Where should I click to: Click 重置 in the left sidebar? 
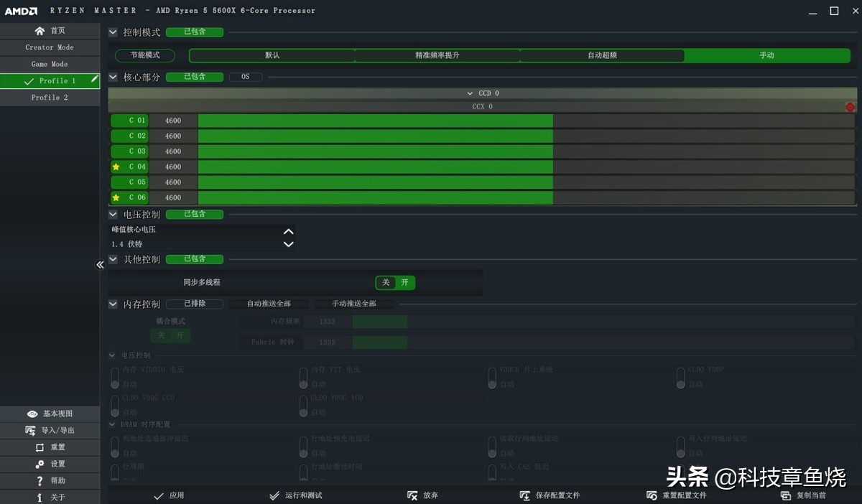[x=50, y=447]
